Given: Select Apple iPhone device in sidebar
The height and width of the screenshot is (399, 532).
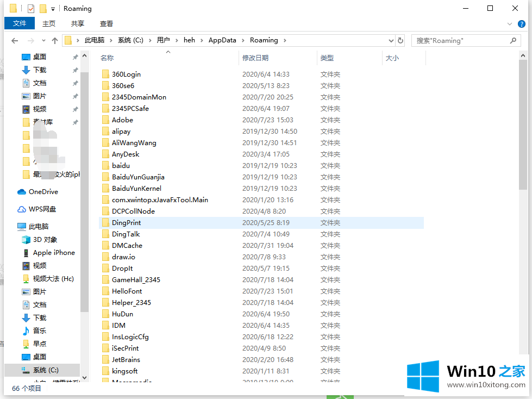Looking at the screenshot, I should click(x=54, y=253).
